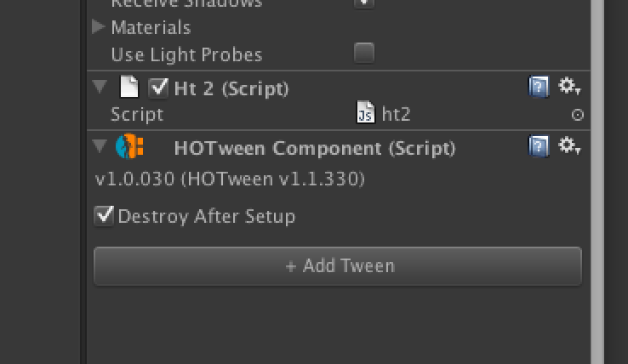The height and width of the screenshot is (364, 628).
Task: Open help reference for the HOTween Component
Action: [x=539, y=146]
